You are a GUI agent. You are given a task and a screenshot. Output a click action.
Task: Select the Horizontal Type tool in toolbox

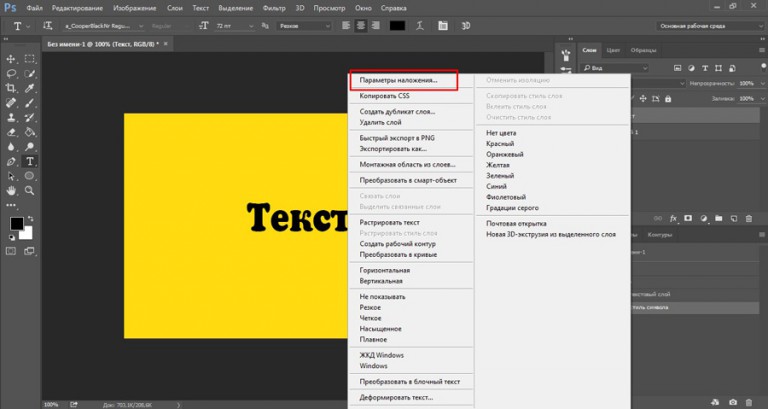click(29, 160)
